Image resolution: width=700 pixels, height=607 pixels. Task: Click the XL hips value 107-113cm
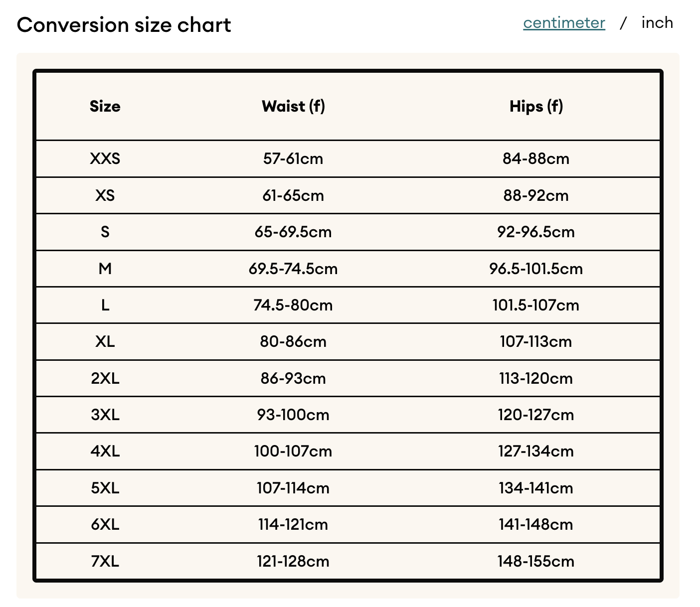click(x=536, y=341)
